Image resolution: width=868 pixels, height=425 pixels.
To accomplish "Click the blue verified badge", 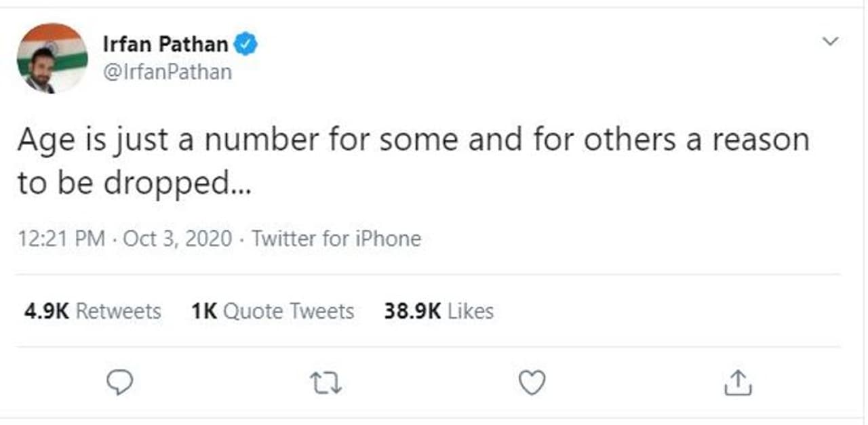I will click(245, 45).
